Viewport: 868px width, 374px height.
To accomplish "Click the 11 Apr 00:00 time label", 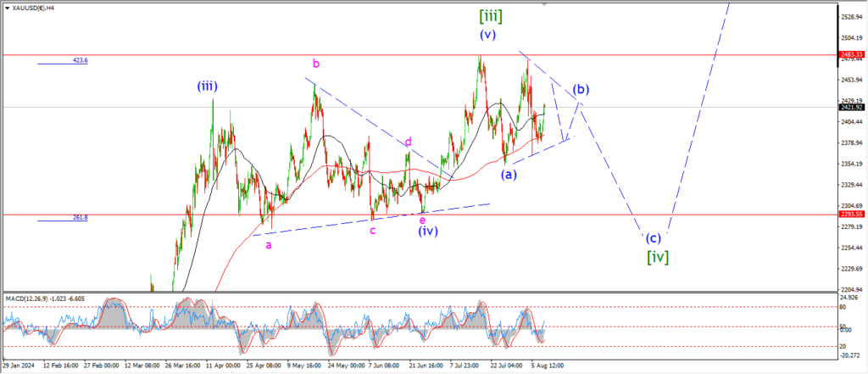I will point(223,366).
